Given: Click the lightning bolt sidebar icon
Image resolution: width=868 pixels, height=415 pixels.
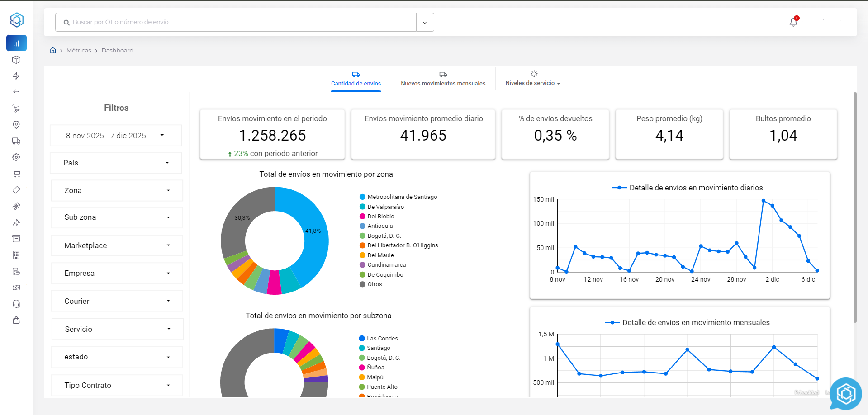Looking at the screenshot, I should click(x=16, y=76).
